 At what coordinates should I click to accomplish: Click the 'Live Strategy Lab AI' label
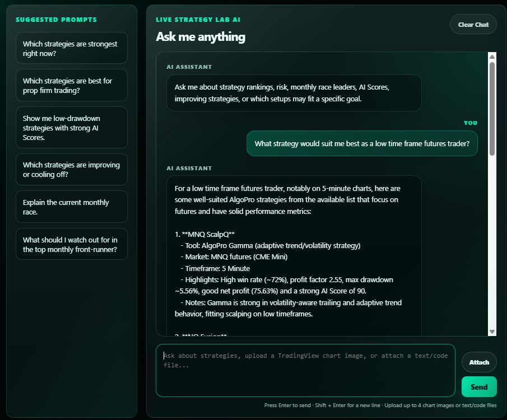click(198, 20)
